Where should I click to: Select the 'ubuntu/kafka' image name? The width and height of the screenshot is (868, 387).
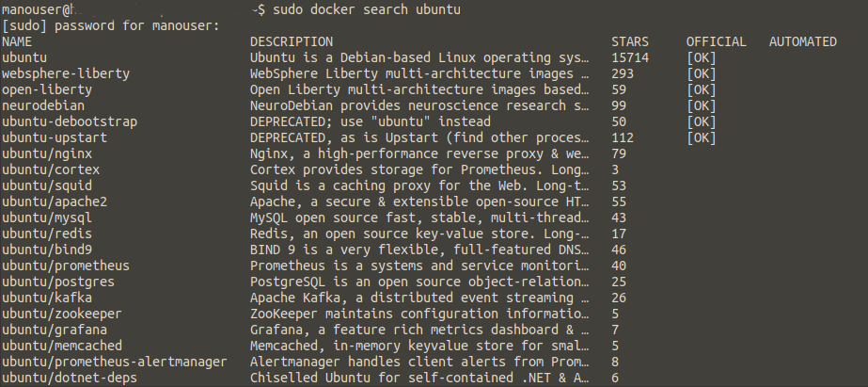pos(46,298)
